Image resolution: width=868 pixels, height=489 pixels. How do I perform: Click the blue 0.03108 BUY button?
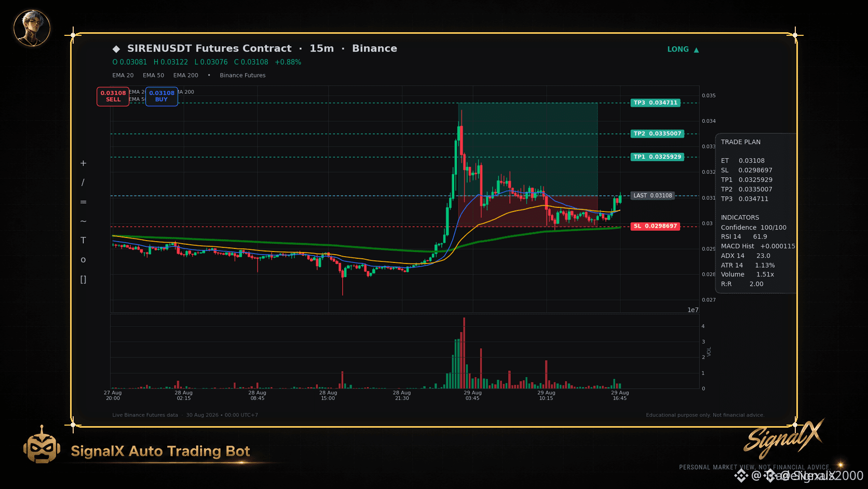click(x=161, y=96)
